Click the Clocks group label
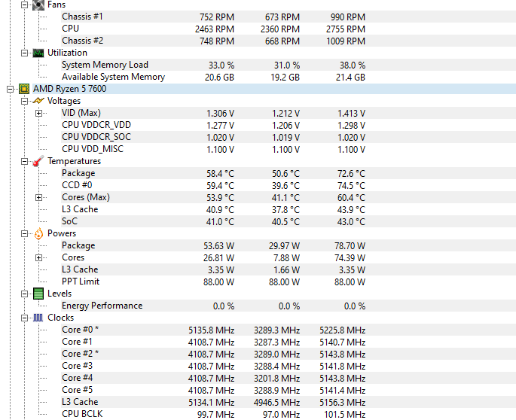Viewport: 516px width, 420px height. point(60,318)
